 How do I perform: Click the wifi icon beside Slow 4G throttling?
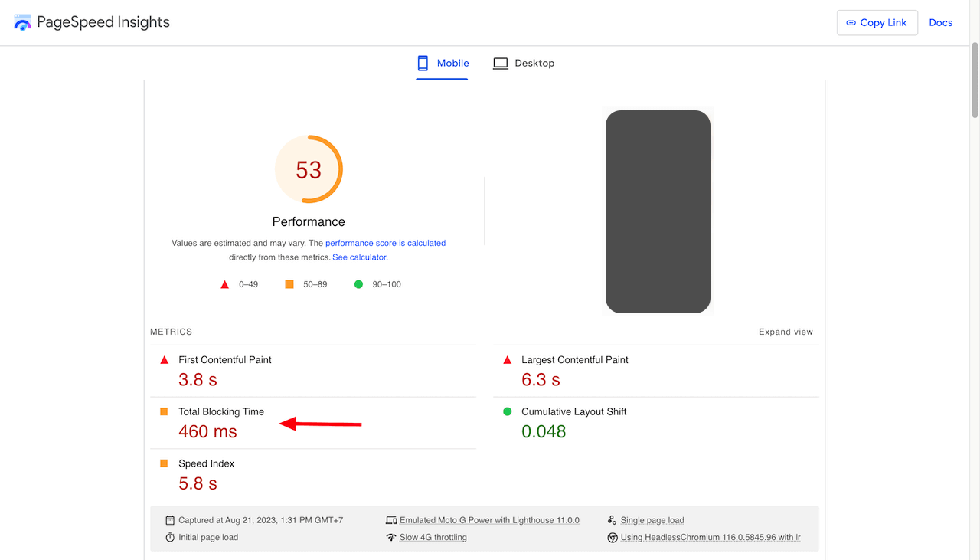(x=391, y=537)
